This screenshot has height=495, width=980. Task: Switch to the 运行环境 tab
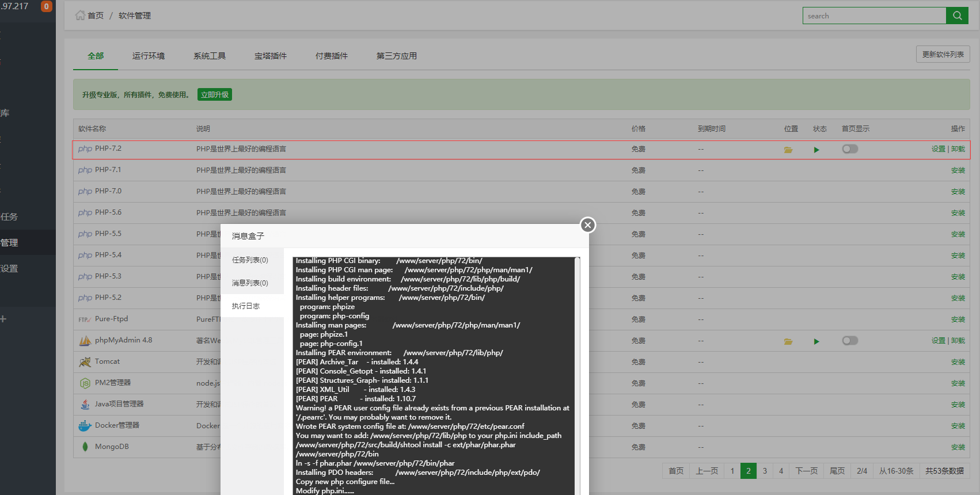point(149,56)
